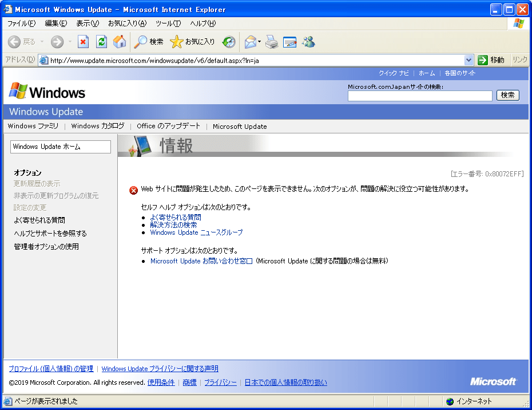
Task: Click the error number 0x80072EFF text
Action: coord(487,174)
